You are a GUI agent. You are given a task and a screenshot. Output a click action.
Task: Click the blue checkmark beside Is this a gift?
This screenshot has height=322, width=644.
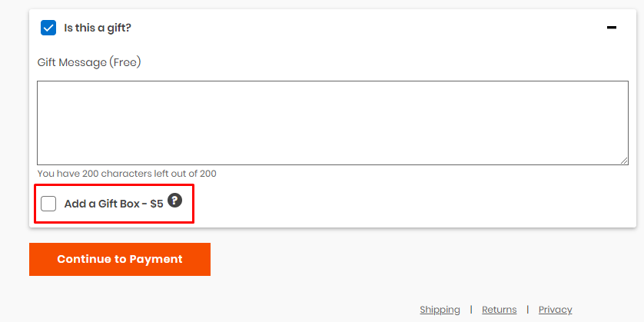[48, 28]
